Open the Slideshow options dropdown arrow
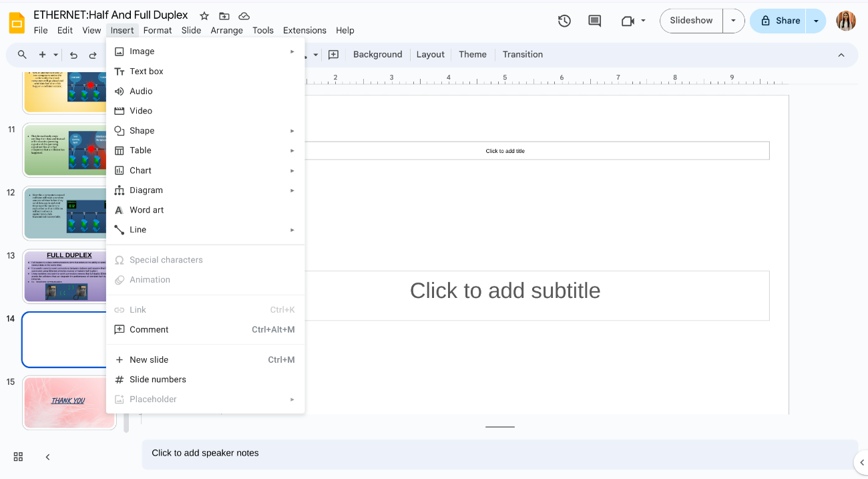 tap(733, 21)
